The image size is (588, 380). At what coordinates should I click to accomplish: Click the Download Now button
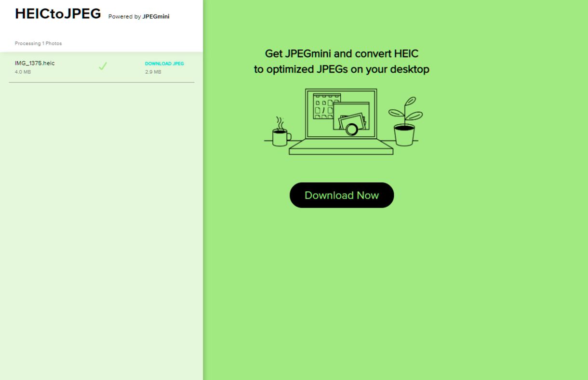pos(341,195)
